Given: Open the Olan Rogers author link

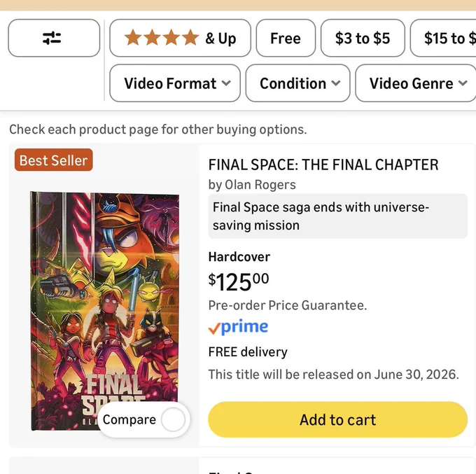Looking at the screenshot, I should coord(260,185).
